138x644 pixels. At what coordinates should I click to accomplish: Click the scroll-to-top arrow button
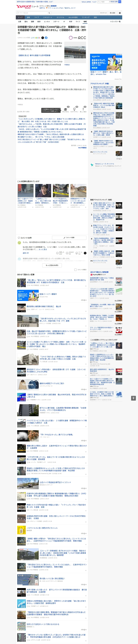point(133,398)
